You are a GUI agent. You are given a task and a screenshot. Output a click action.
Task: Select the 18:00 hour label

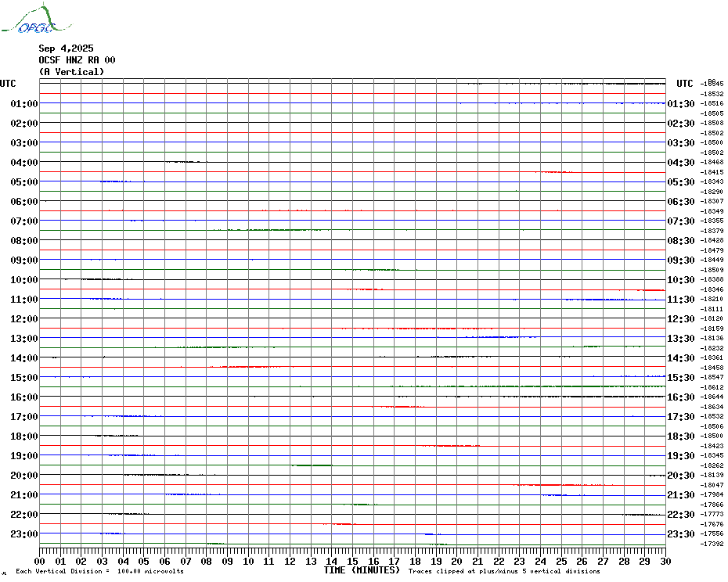24,436
